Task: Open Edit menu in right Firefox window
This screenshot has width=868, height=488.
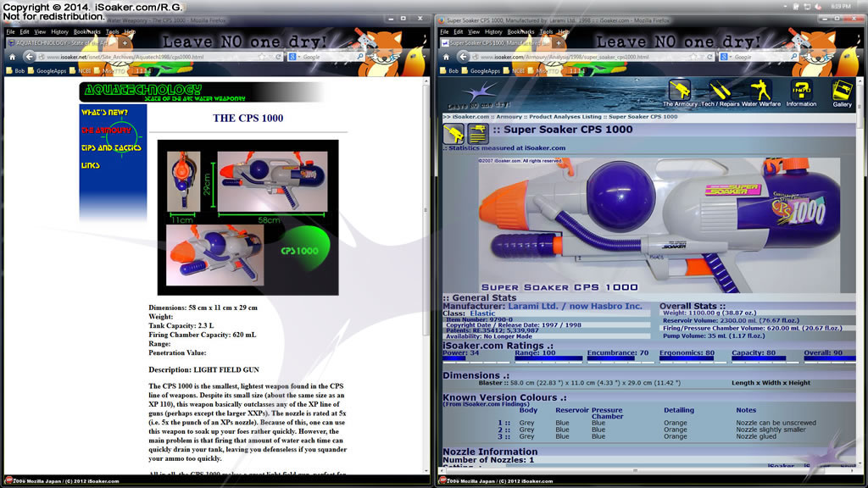Action: 459,32
